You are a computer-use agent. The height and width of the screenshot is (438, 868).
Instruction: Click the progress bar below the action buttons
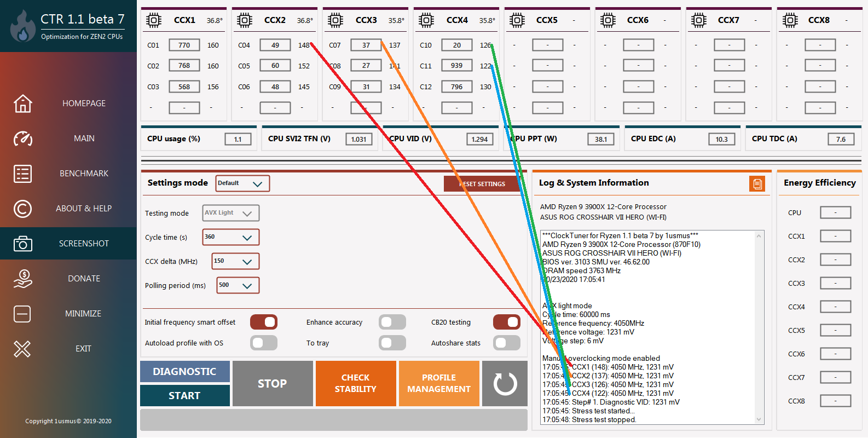pos(334,420)
